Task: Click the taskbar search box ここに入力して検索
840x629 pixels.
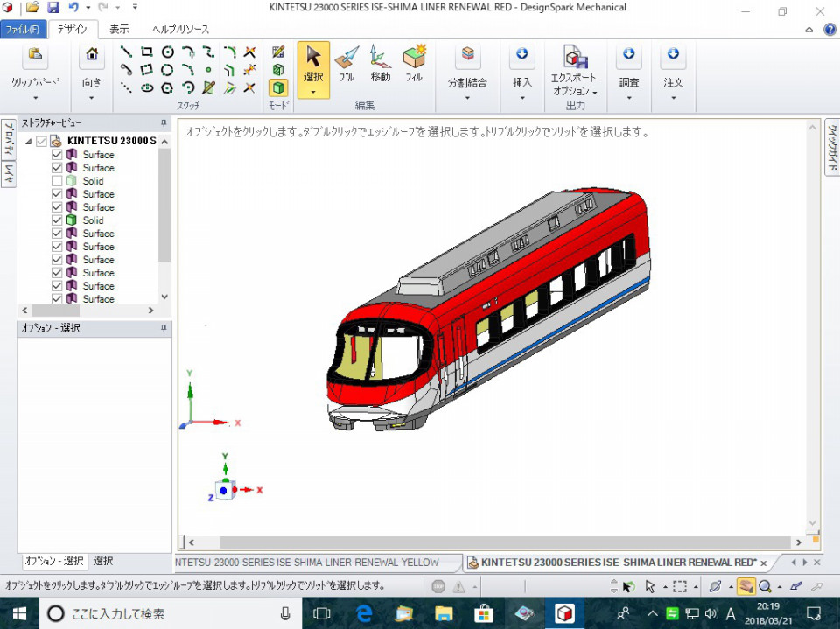Action: coord(171,613)
